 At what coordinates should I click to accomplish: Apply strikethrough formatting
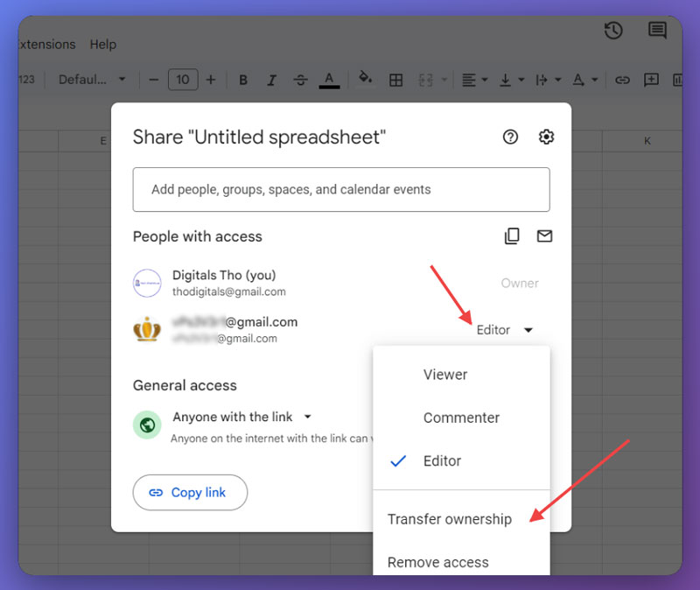[x=300, y=80]
